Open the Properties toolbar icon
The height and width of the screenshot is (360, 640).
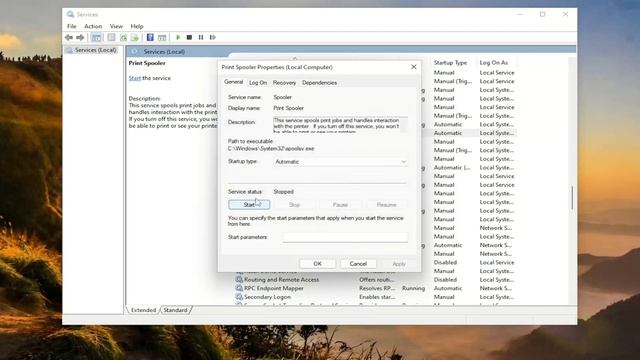pyautogui.click(x=111, y=38)
